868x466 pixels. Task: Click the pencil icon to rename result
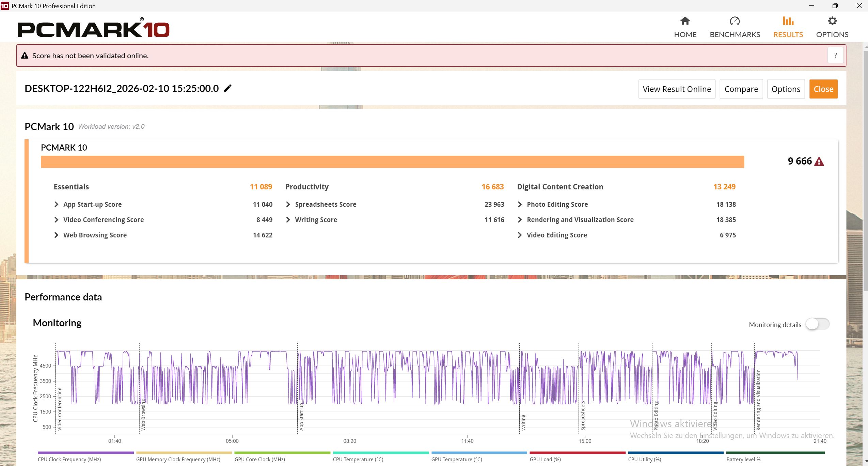(x=228, y=88)
